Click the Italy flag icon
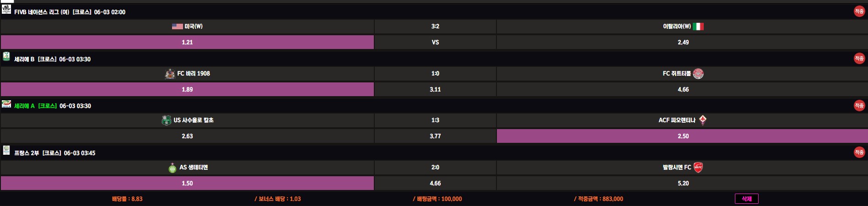868x206 pixels. click(x=698, y=27)
